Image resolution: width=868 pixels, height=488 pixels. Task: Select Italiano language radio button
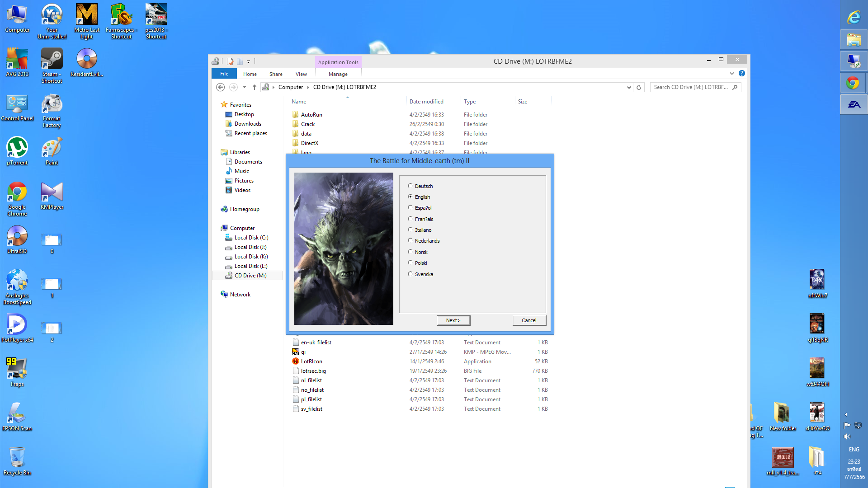coord(410,230)
